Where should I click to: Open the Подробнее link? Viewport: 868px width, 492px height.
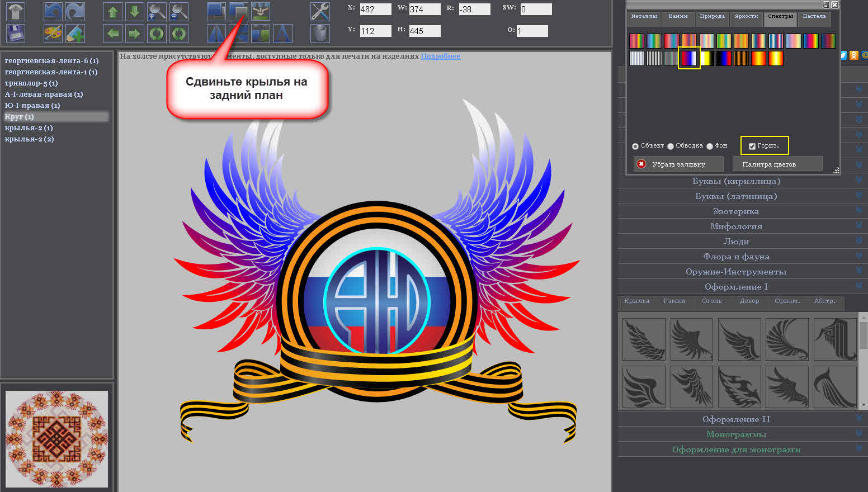(441, 56)
